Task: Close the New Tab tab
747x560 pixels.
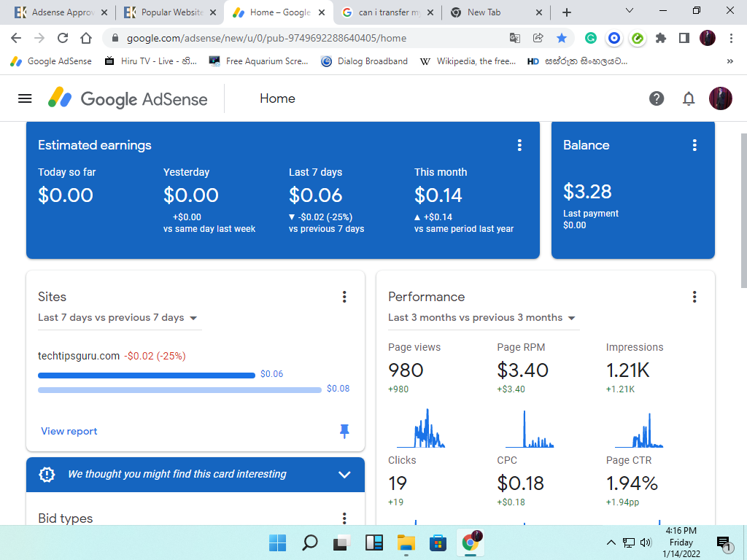Action: [539, 12]
